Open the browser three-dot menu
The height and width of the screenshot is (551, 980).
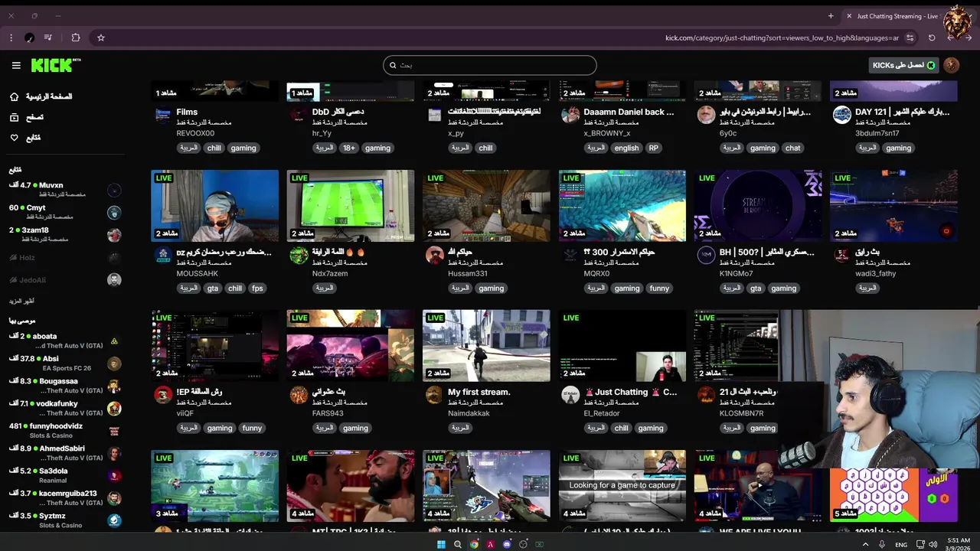click(x=11, y=37)
